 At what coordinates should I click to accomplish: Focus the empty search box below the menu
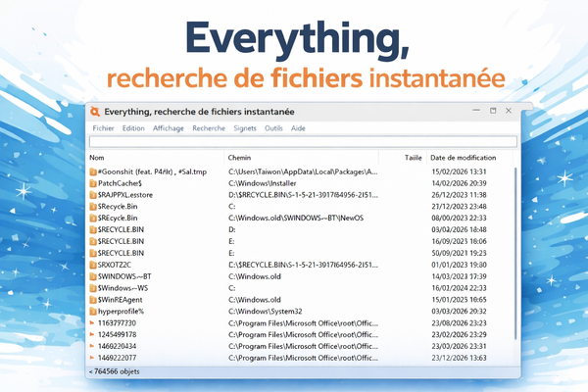(x=303, y=142)
